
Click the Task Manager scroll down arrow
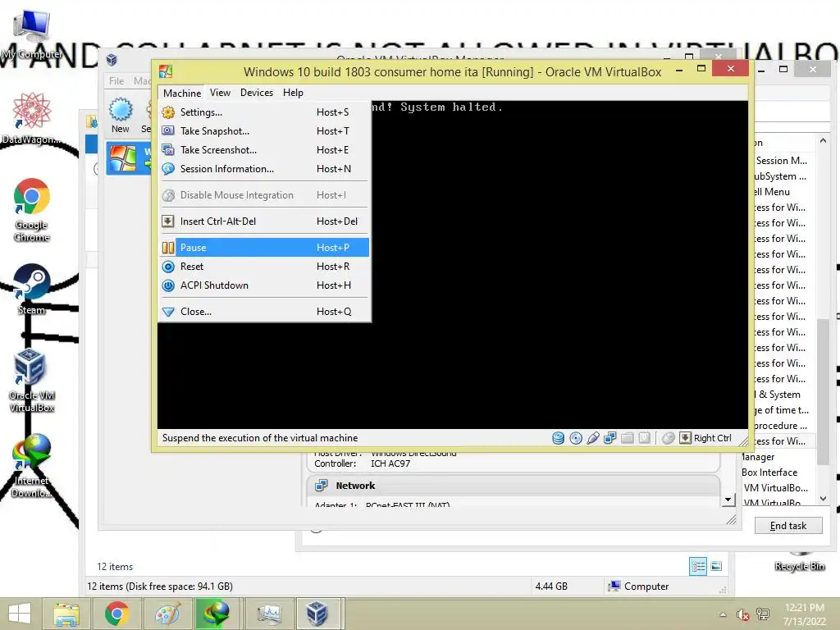pos(823,498)
